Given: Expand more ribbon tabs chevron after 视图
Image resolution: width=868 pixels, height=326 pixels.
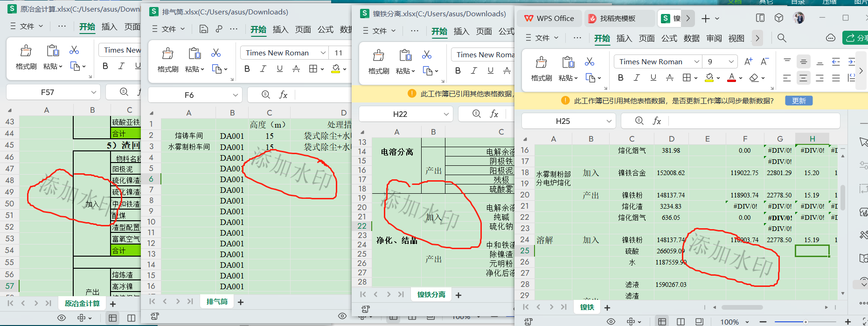Looking at the screenshot, I should 757,38.
